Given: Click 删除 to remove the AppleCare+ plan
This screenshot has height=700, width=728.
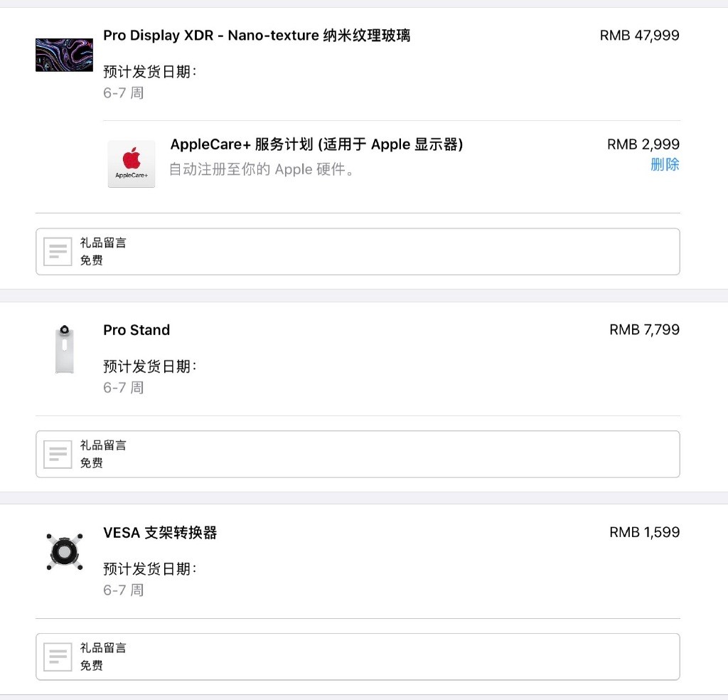Looking at the screenshot, I should click(x=665, y=164).
